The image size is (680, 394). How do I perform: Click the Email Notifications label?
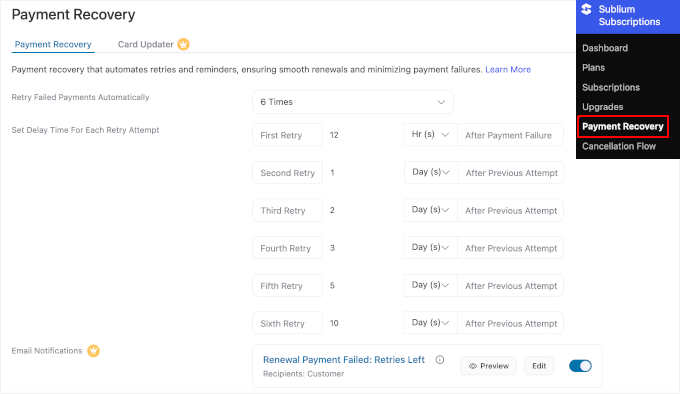click(47, 351)
